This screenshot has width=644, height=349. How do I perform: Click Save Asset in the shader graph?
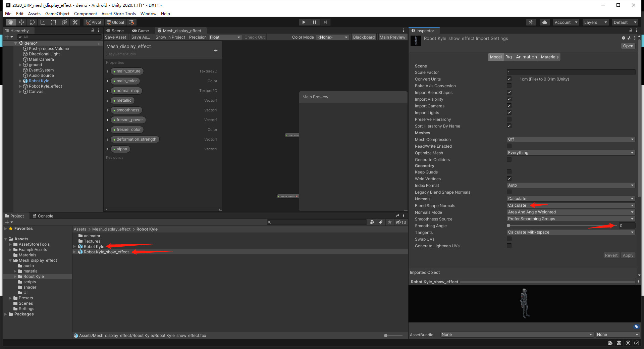point(115,37)
